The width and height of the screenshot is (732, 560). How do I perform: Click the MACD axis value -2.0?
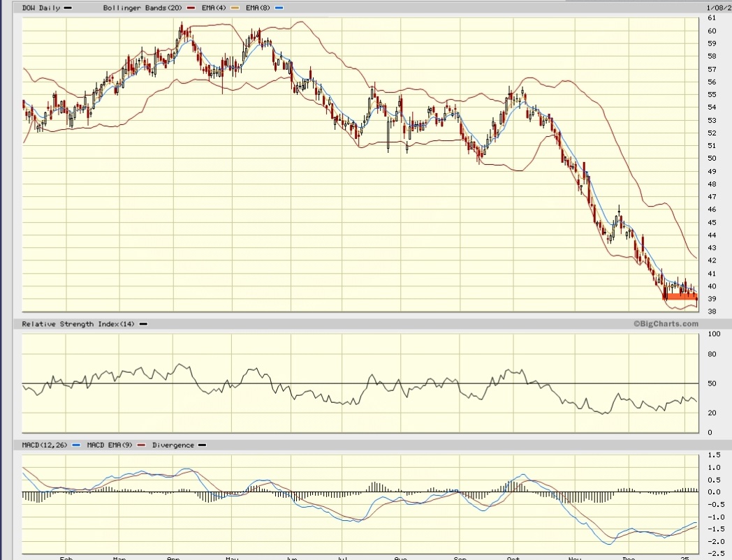coord(716,542)
